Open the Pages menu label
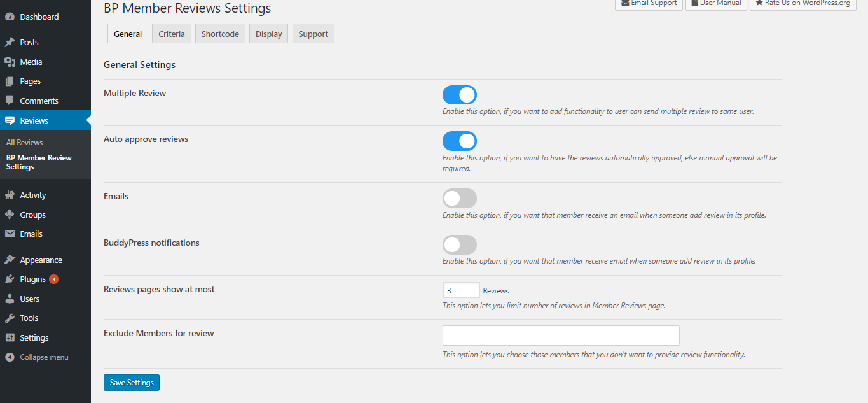Image resolution: width=868 pixels, height=403 pixels. coord(31,81)
